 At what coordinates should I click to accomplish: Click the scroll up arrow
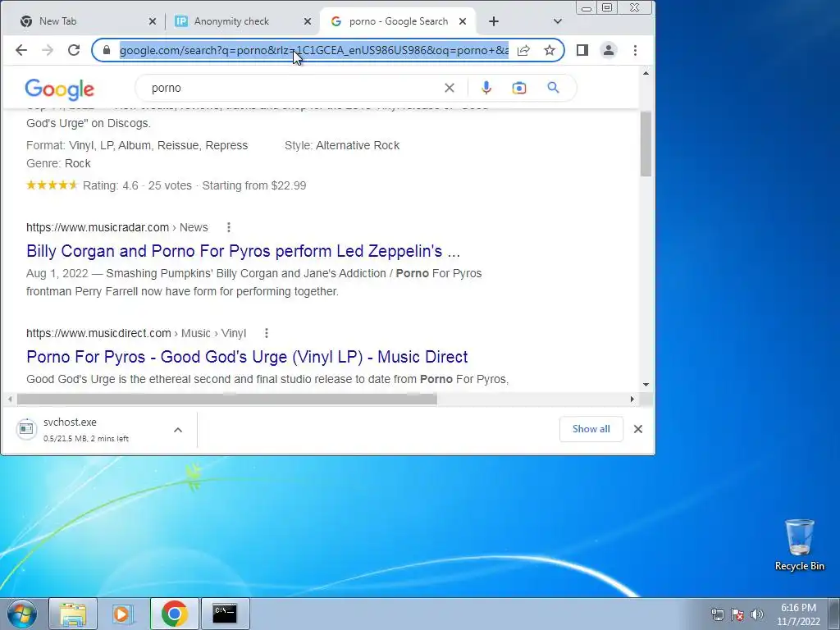646,73
